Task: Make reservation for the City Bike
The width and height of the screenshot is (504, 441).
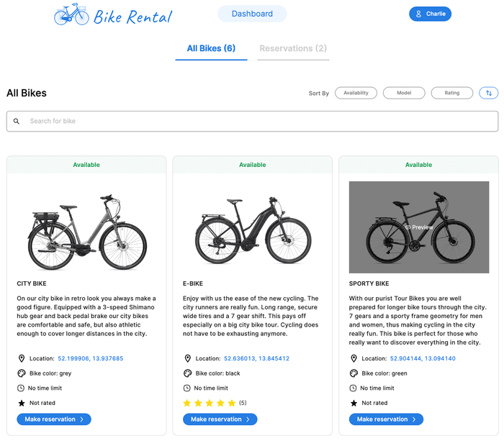Action: pos(54,419)
